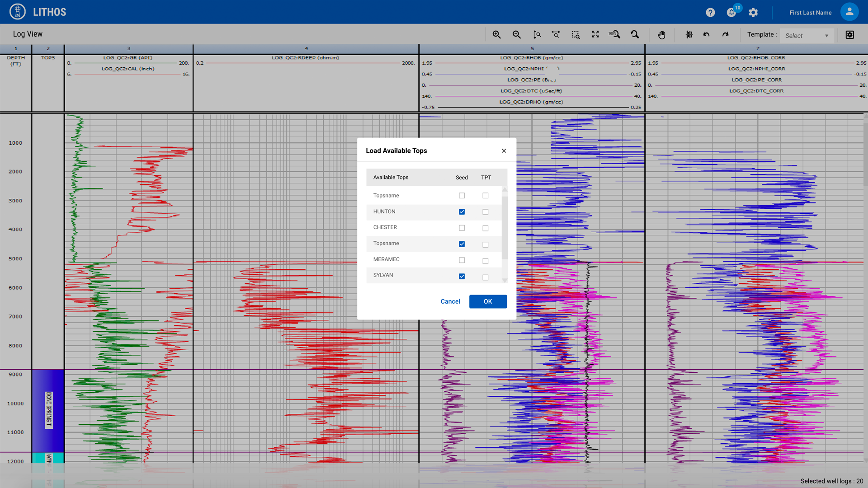868x488 pixels.
Task: Select the horizontal zoom tool
Action: point(556,35)
